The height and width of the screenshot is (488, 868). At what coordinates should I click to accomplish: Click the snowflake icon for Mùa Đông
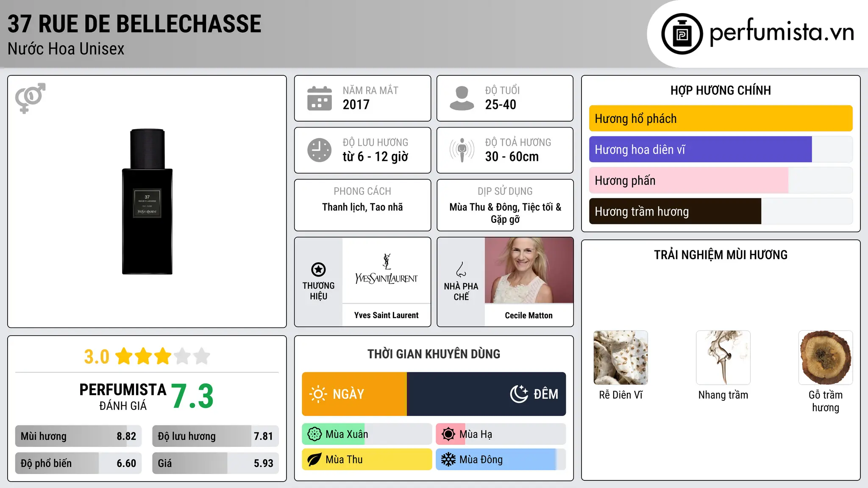coord(448,460)
